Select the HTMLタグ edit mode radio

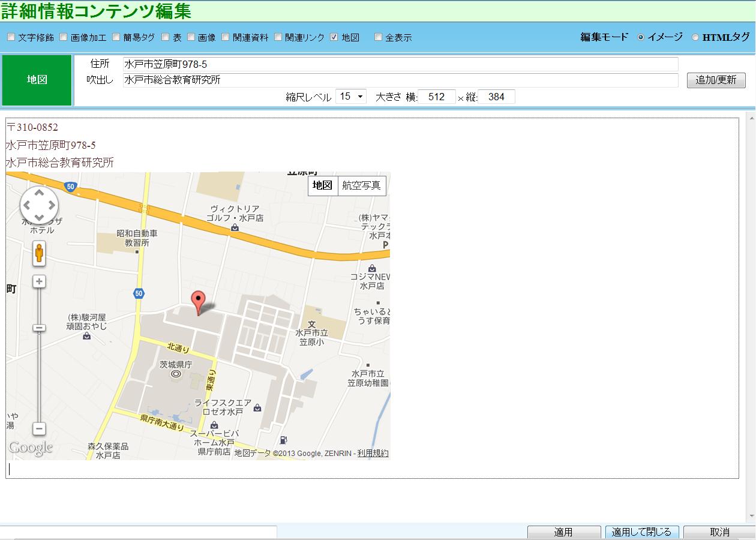695,37
